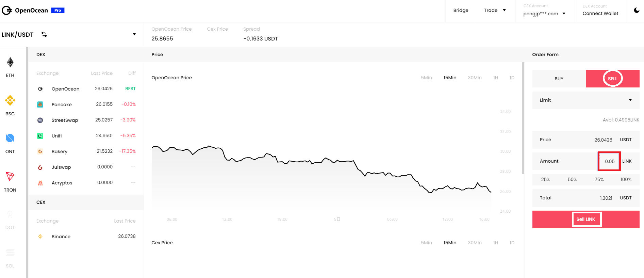Select the SOL chain icon

pos(10,252)
